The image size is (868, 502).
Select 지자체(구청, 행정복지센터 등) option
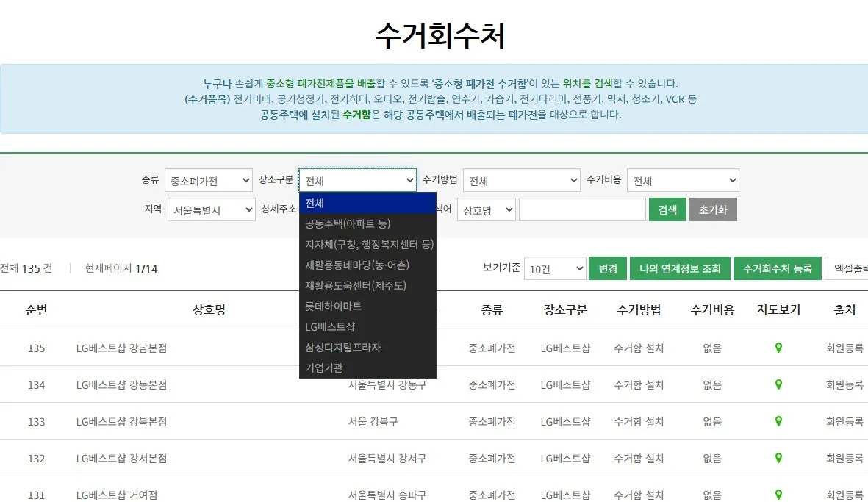point(367,244)
